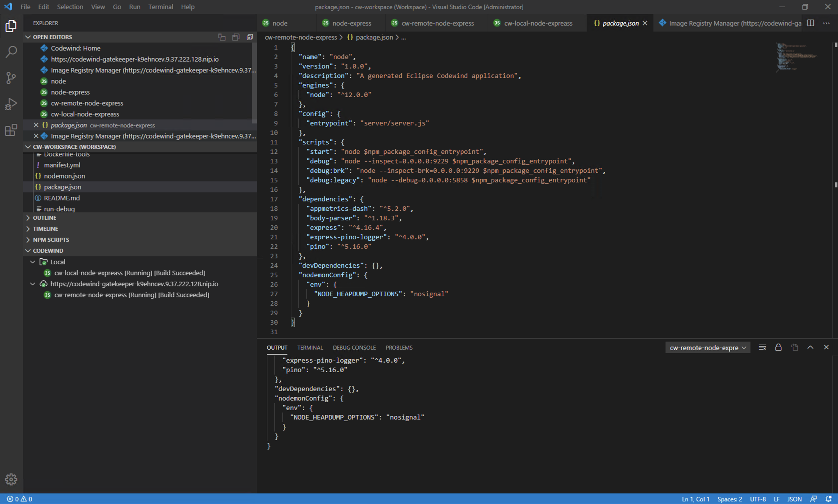Collapse the CODEWIND section
This screenshot has width=838, height=504.
(47, 251)
